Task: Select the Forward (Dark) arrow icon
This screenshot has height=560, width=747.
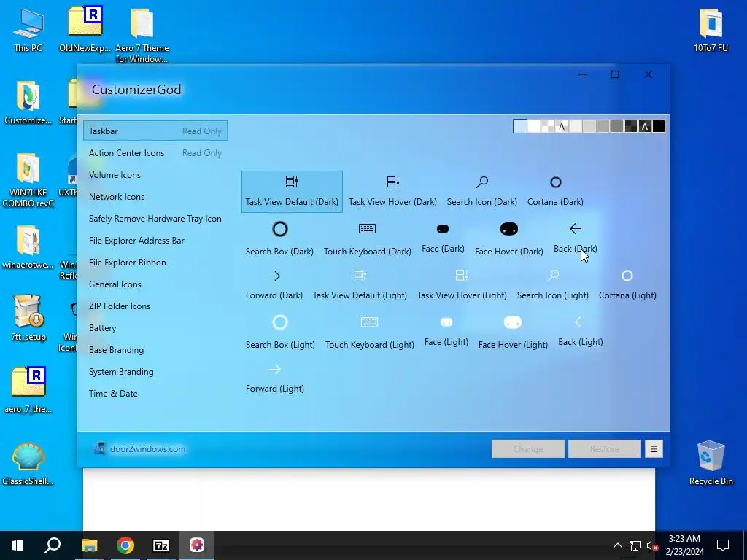Action: [274, 285]
